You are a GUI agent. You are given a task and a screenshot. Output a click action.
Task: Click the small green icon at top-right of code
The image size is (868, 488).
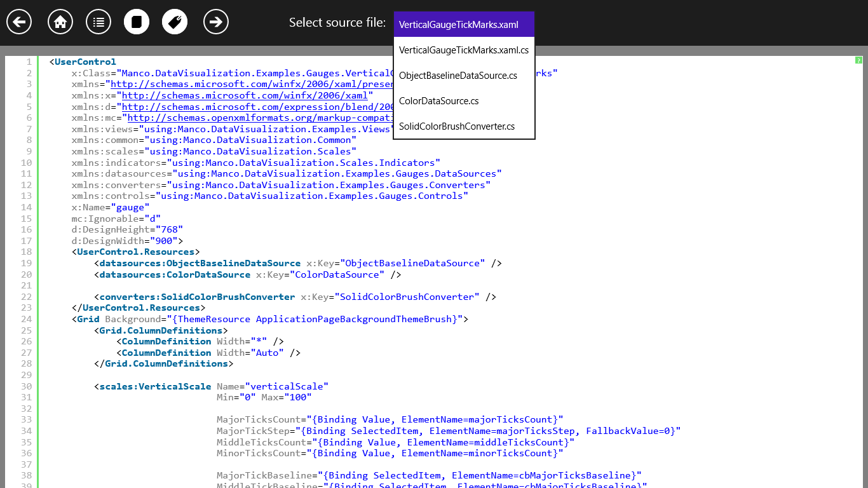click(858, 60)
